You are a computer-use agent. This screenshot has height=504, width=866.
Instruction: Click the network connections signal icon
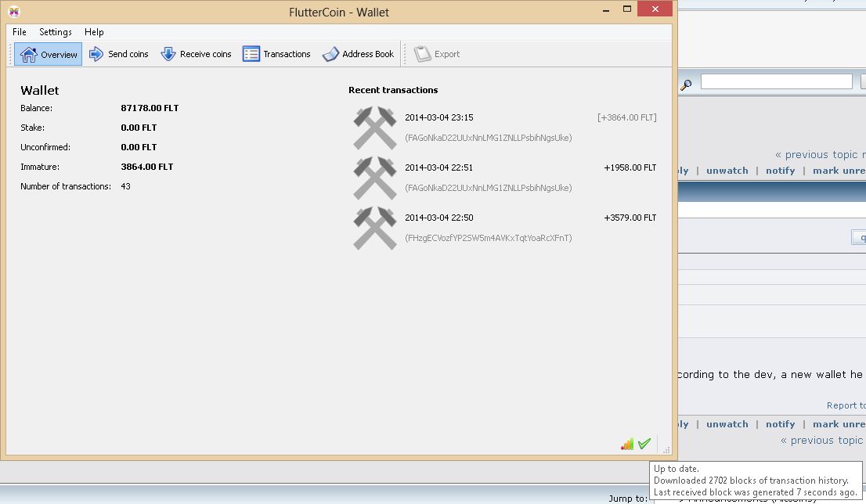click(627, 444)
